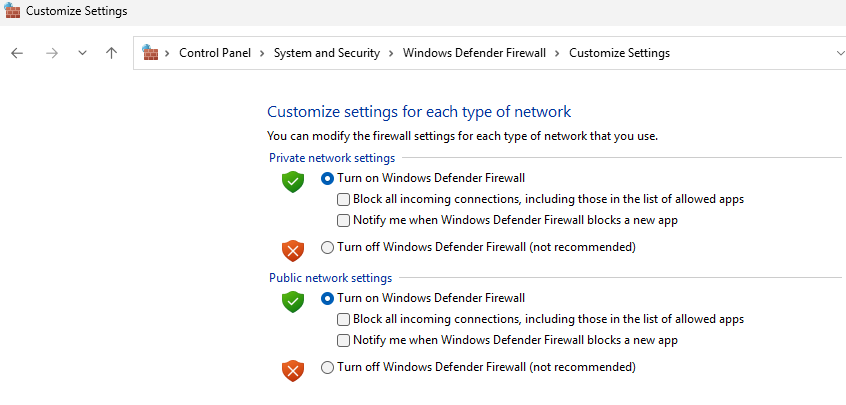Select Turn on Firewall for Public network
The height and width of the screenshot is (405, 846).
click(327, 298)
